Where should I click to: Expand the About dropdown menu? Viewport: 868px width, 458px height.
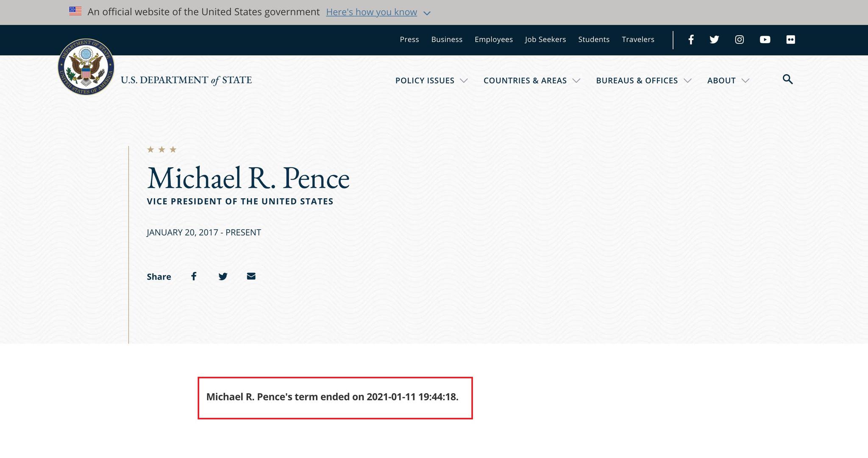[729, 80]
